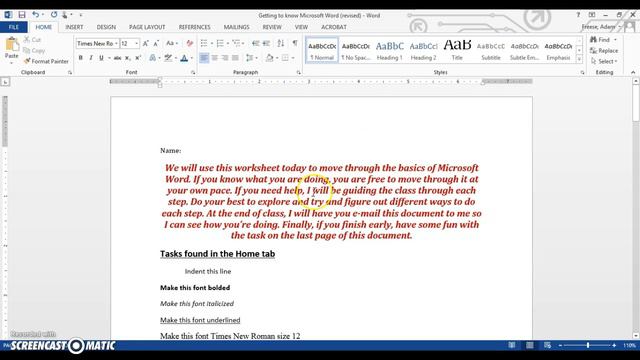Decrease font size with the Shrink Font icon

[156, 43]
